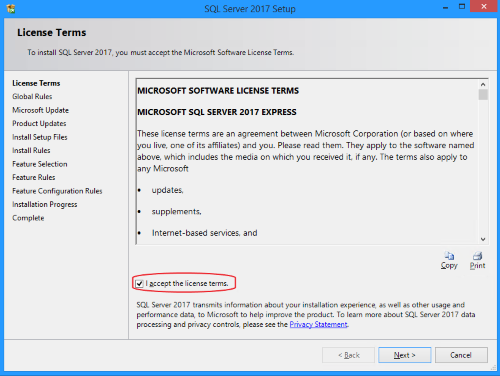This screenshot has height=376, width=500.
Task: Click the SQL Server setup title bar icon
Action: click(x=11, y=9)
